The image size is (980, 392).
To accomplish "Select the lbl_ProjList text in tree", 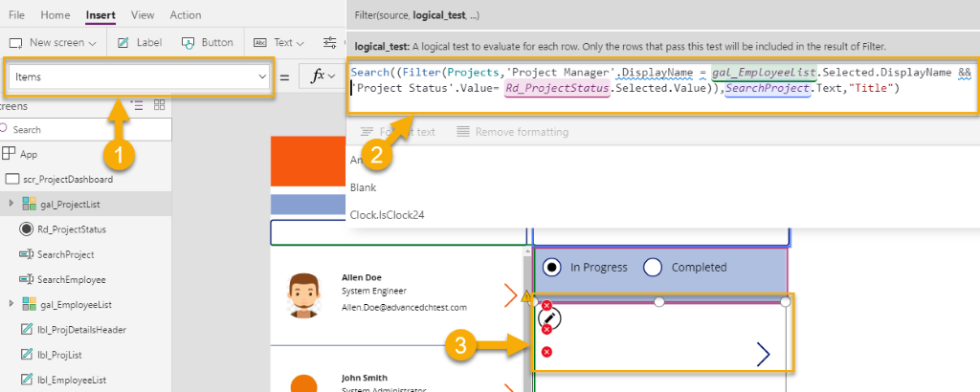I will click(x=60, y=355).
